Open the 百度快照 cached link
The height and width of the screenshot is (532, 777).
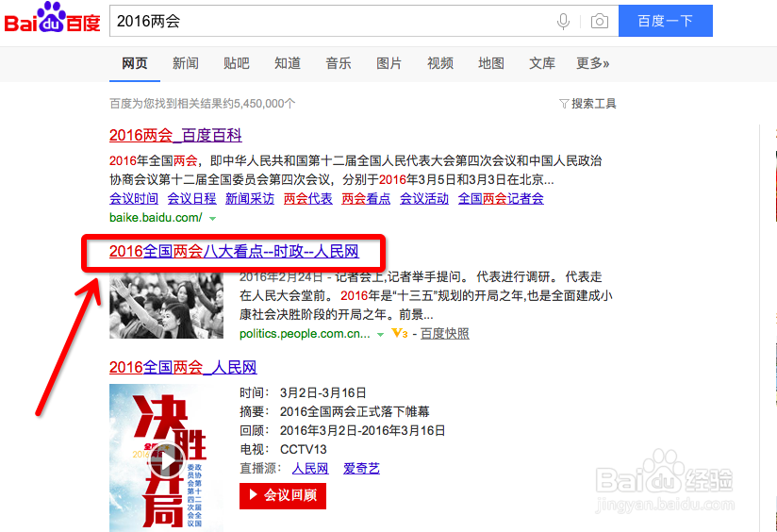444,334
